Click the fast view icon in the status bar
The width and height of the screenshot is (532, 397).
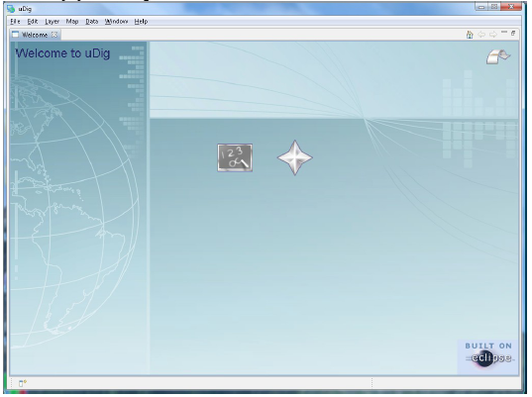(x=23, y=383)
